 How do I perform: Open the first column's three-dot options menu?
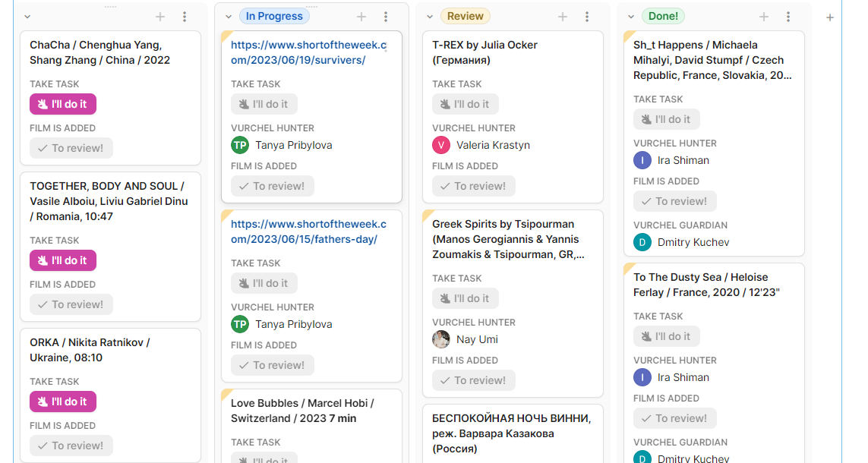click(185, 17)
